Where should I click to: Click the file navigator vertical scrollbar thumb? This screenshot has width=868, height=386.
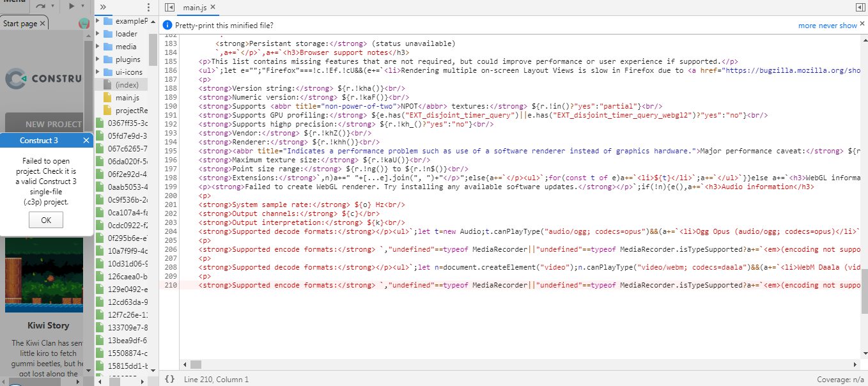click(x=153, y=49)
